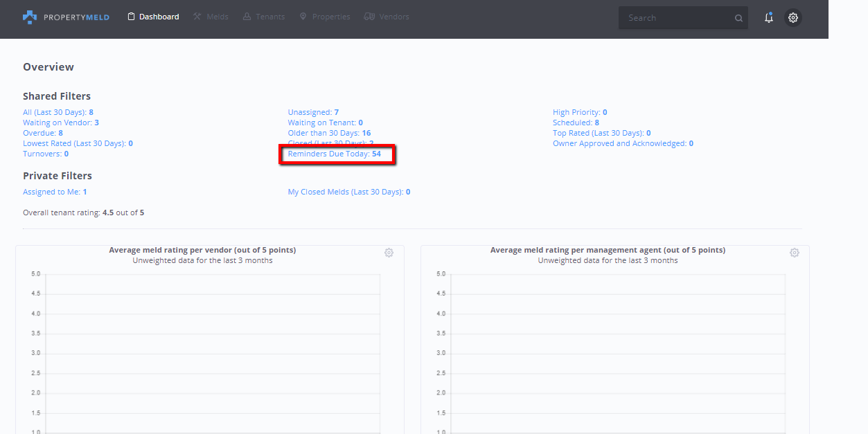Open Older than 30 Days filter
Screen dimensions: 868x434
(x=329, y=133)
